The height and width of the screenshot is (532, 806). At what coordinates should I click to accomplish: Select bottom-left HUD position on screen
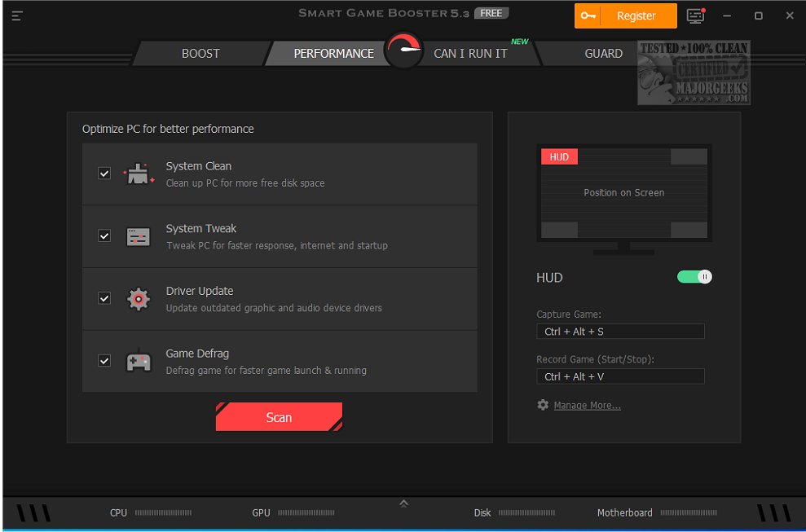tap(559, 230)
